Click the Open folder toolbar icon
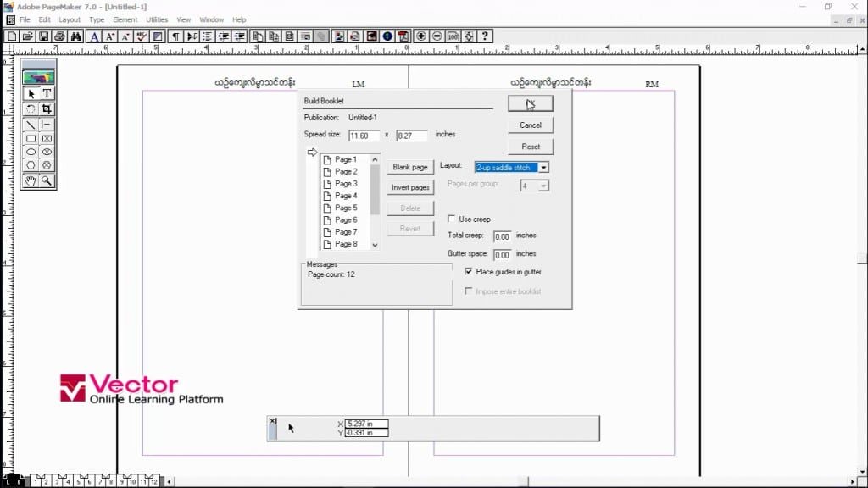 tap(27, 36)
